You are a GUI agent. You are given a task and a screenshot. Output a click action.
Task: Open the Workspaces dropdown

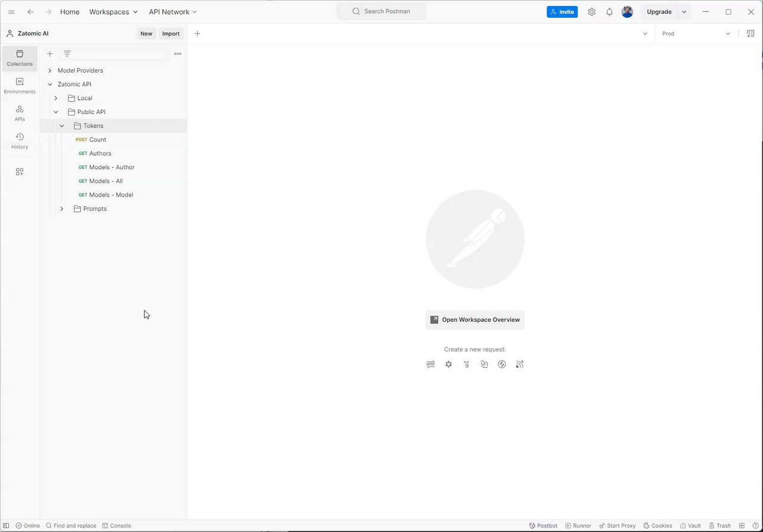pos(113,12)
